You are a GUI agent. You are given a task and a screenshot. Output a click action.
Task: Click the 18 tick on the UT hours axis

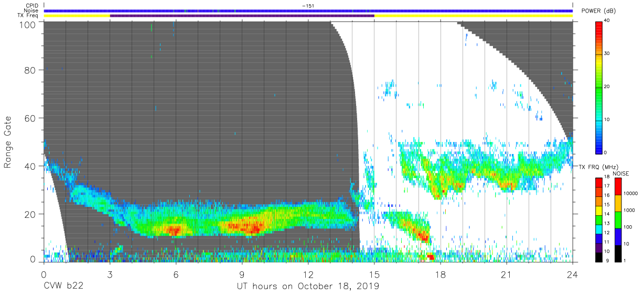click(441, 274)
